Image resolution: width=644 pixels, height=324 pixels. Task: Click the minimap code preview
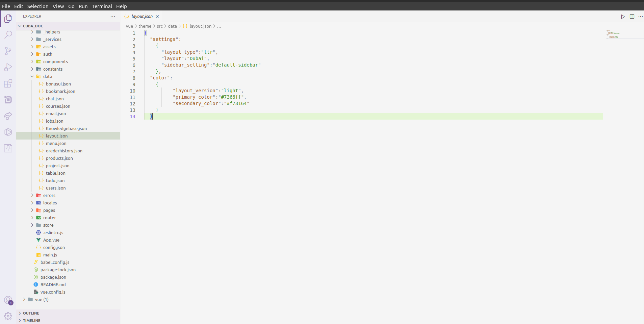click(x=614, y=34)
